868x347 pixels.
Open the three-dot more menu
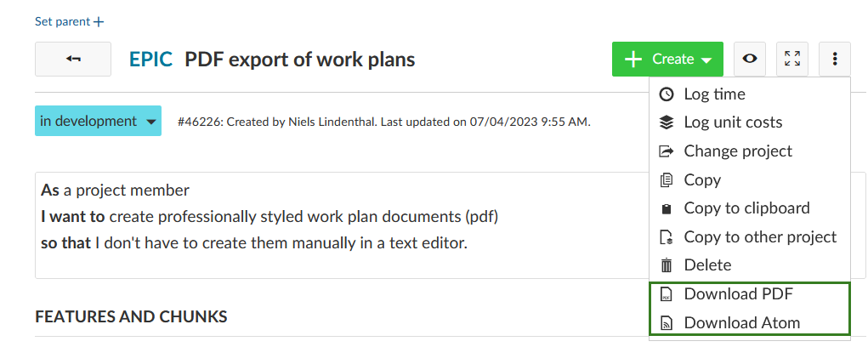pyautogui.click(x=835, y=59)
